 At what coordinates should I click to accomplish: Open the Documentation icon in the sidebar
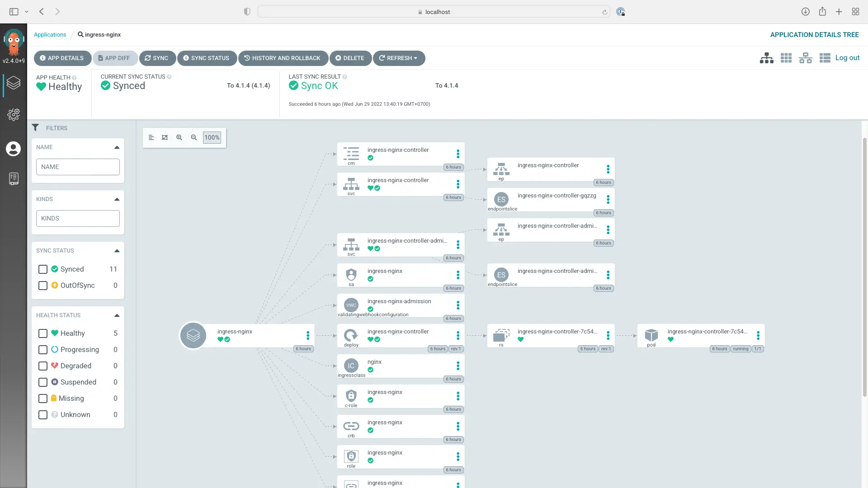tap(14, 179)
